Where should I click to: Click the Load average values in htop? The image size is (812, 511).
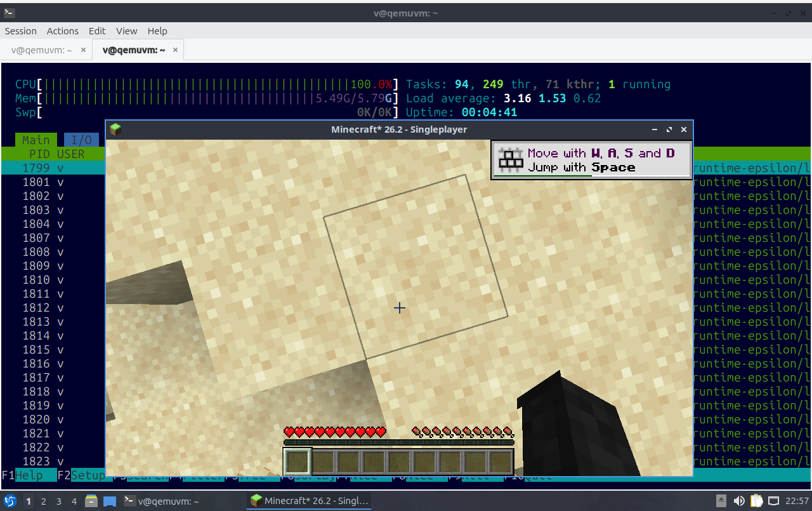click(x=552, y=98)
